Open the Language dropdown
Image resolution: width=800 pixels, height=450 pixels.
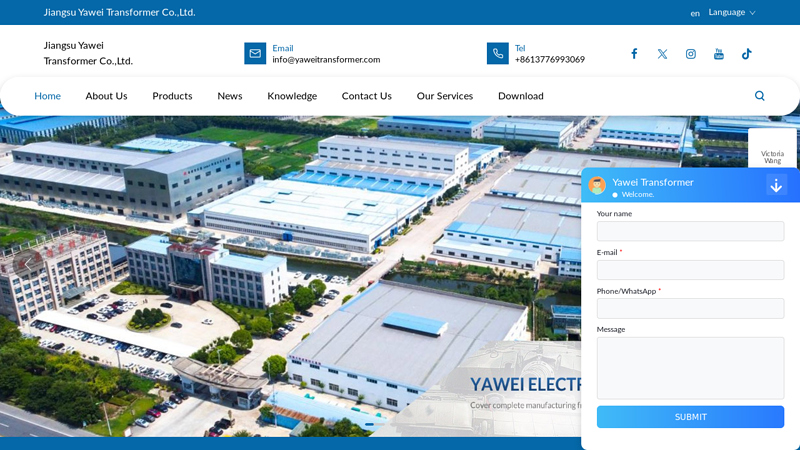pos(732,12)
